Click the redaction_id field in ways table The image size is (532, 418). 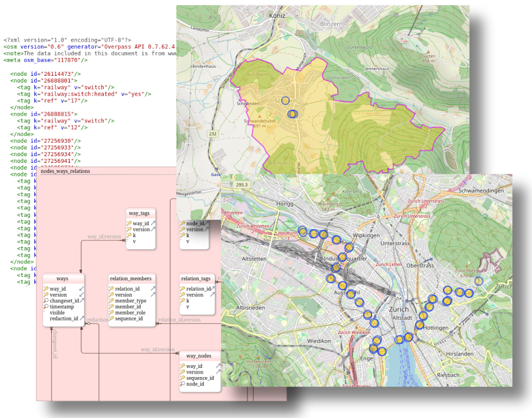click(x=64, y=319)
